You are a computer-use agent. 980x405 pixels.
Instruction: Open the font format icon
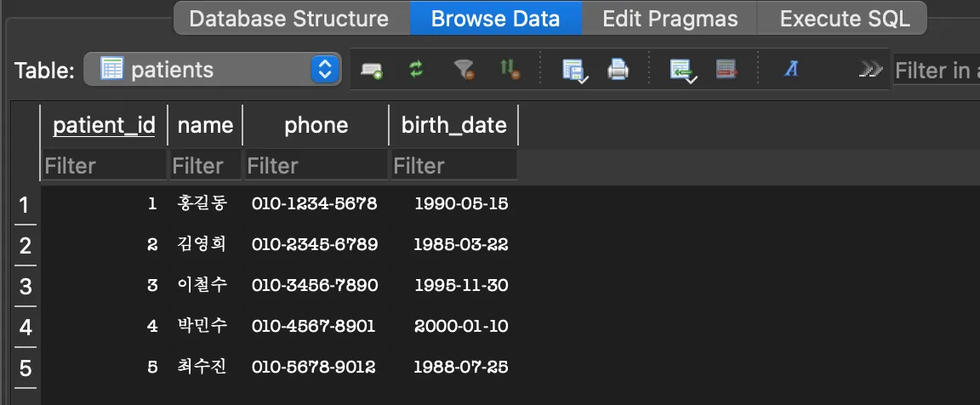pyautogui.click(x=791, y=70)
